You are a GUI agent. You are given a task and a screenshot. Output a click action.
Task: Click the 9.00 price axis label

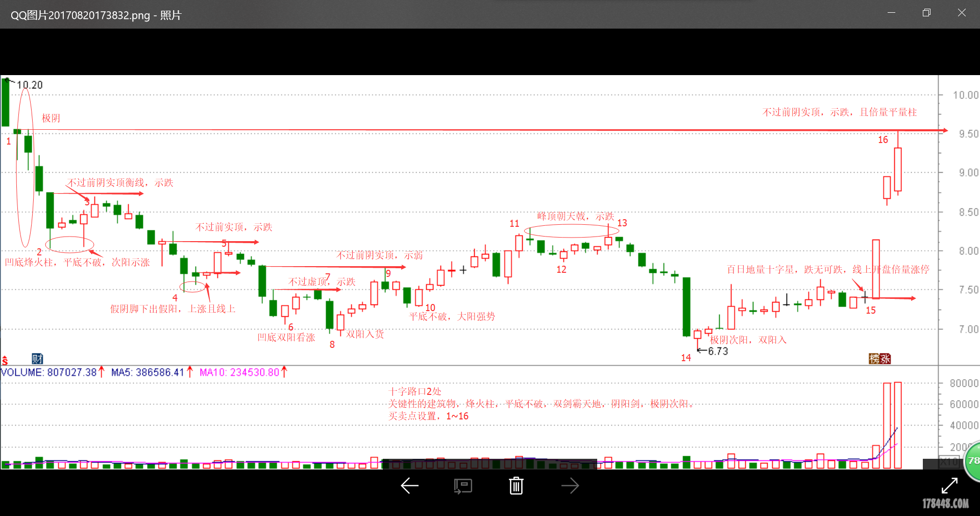968,173
